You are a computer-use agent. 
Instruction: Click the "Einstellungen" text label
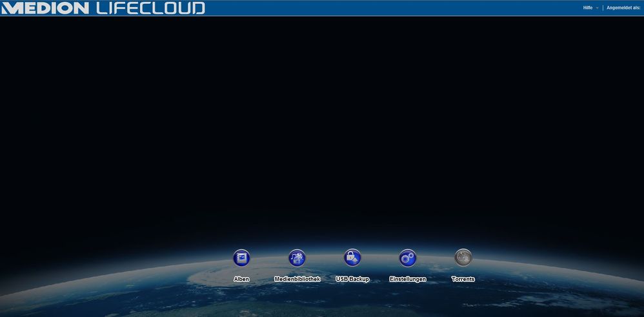point(408,279)
